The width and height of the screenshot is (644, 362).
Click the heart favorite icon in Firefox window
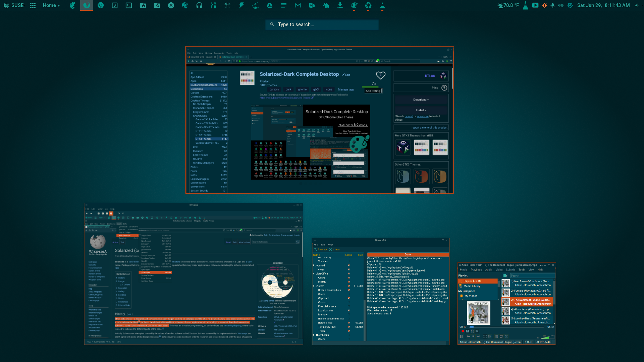[x=381, y=75]
